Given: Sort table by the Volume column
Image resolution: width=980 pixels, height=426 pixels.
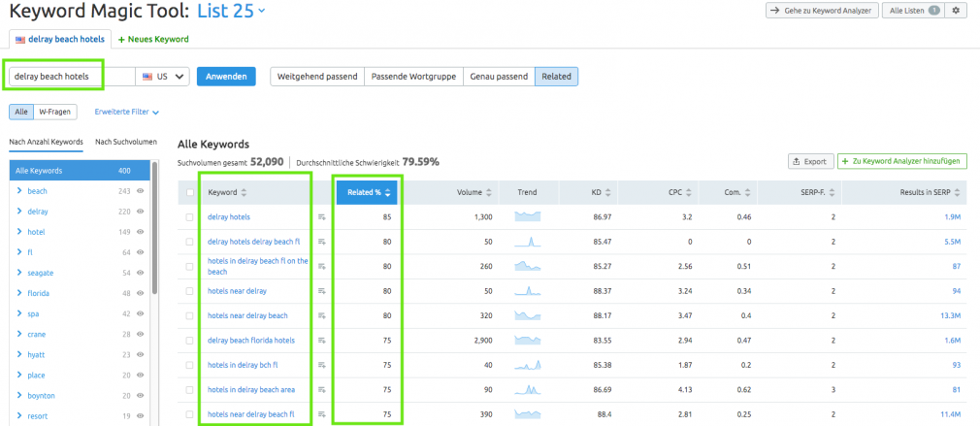Looking at the screenshot, I should pos(489,193).
